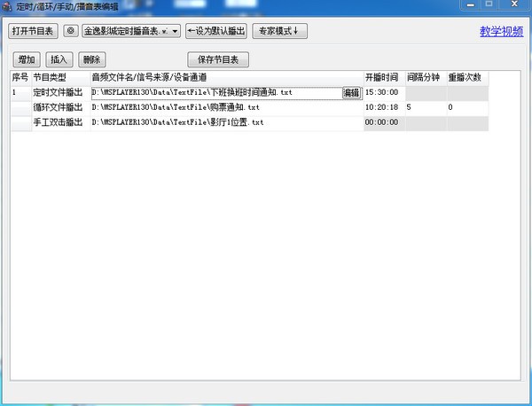Select the 15:30:00 start time cell

(x=385, y=92)
